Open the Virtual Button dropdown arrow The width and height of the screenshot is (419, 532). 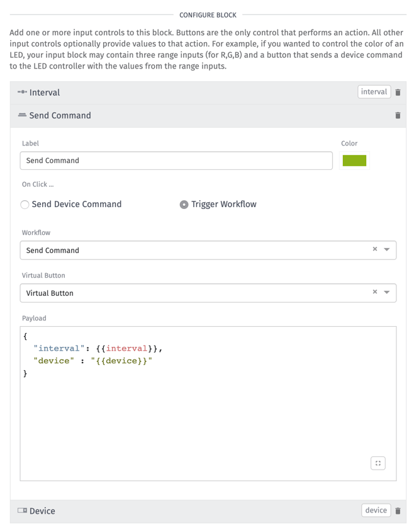(387, 293)
